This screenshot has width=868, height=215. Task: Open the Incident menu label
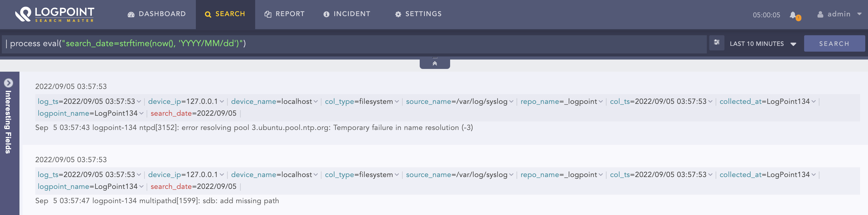click(352, 14)
